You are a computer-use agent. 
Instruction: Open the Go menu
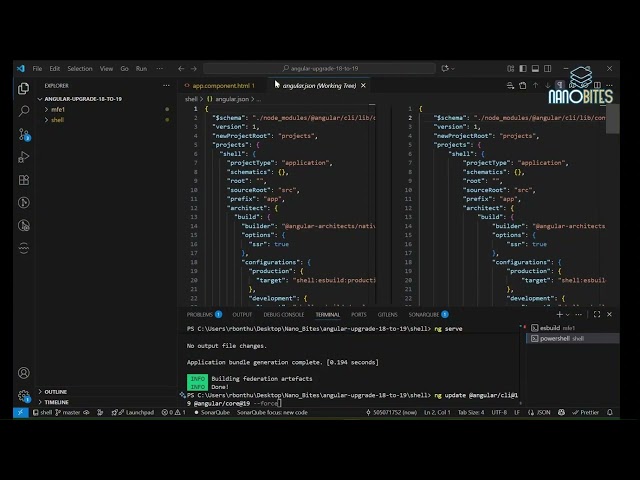124,69
